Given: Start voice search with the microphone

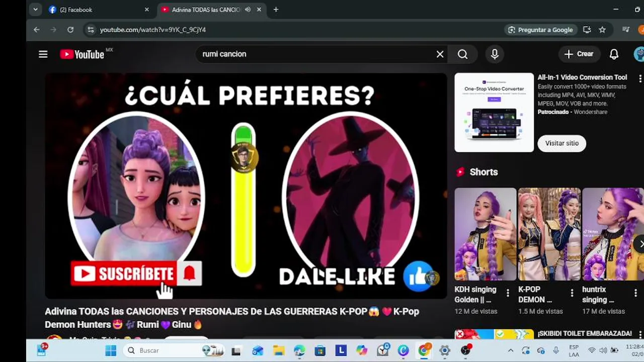Looking at the screenshot, I should point(495,54).
